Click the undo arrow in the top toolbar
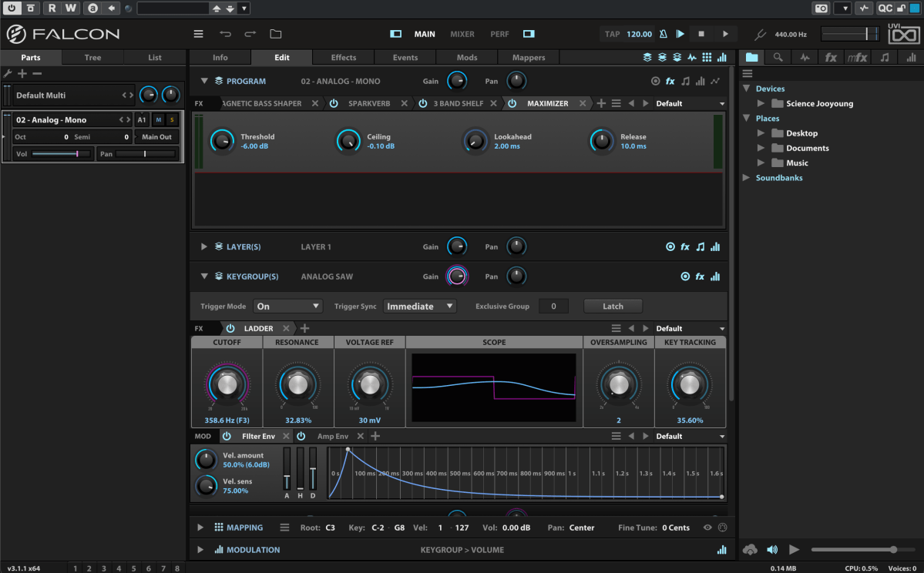The image size is (924, 573). [x=225, y=34]
